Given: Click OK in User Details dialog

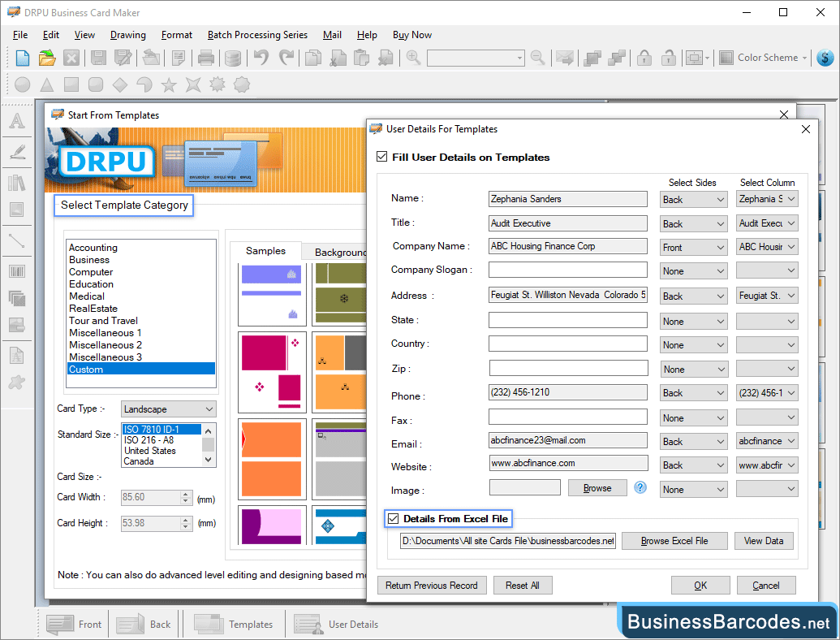Looking at the screenshot, I should [x=700, y=586].
